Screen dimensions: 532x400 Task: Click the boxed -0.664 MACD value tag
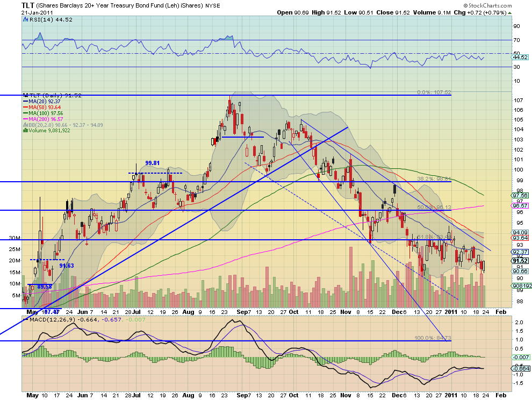tap(521, 368)
